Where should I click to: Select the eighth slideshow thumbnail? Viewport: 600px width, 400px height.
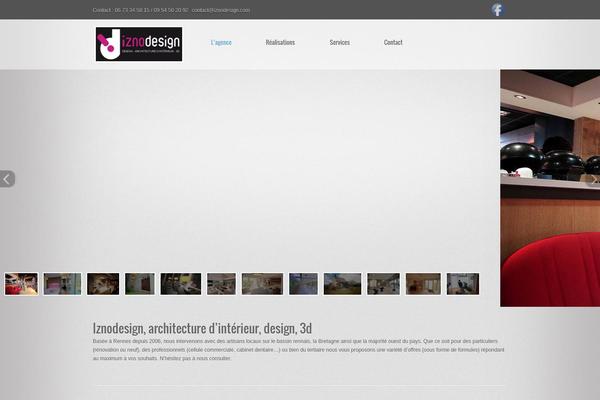tap(303, 284)
